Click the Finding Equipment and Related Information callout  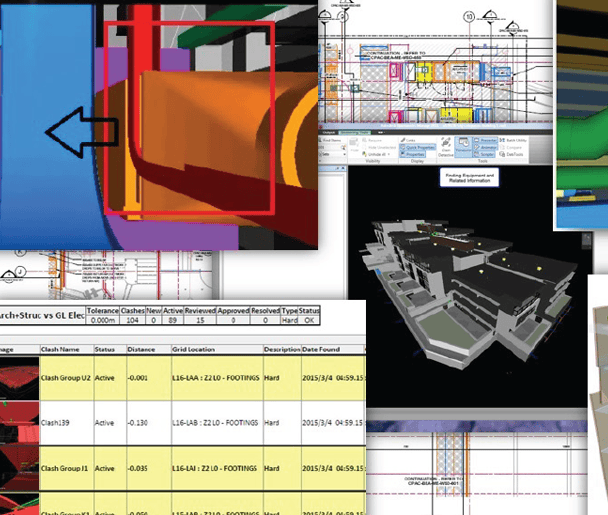click(469, 178)
